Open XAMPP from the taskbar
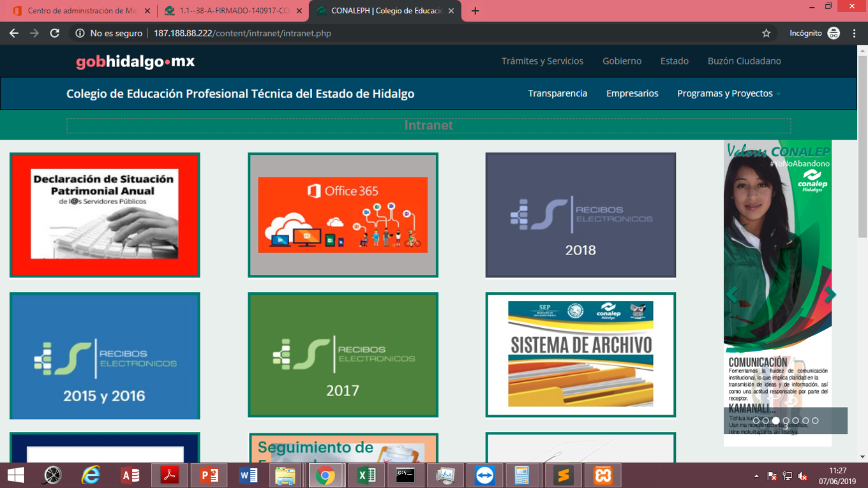 coord(603,475)
